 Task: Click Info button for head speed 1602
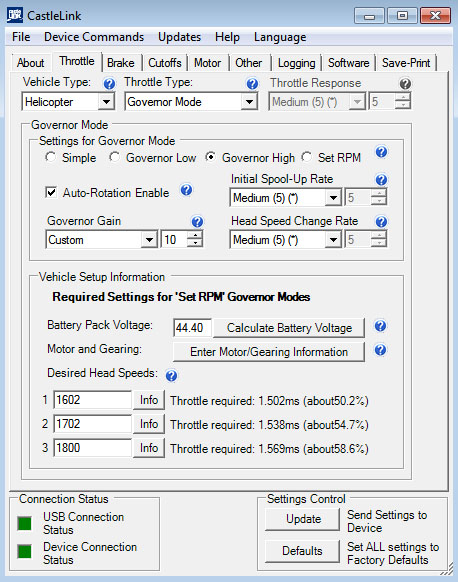[149, 400]
